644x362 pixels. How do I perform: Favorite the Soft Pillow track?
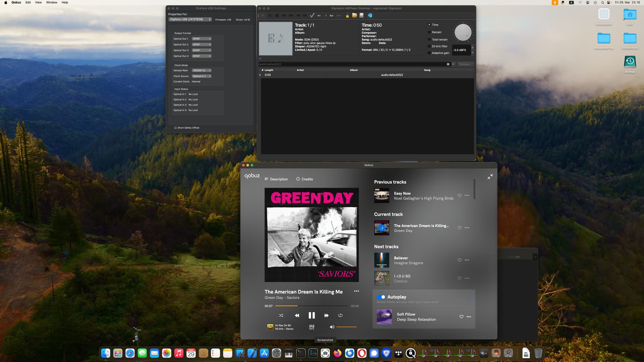pyautogui.click(x=462, y=317)
